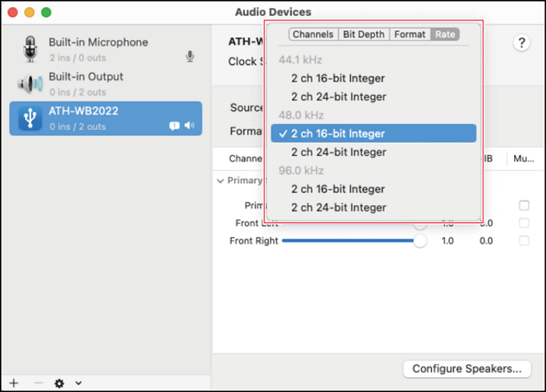The height and width of the screenshot is (392, 546).
Task: Switch to the Channels tab
Action: pos(313,34)
